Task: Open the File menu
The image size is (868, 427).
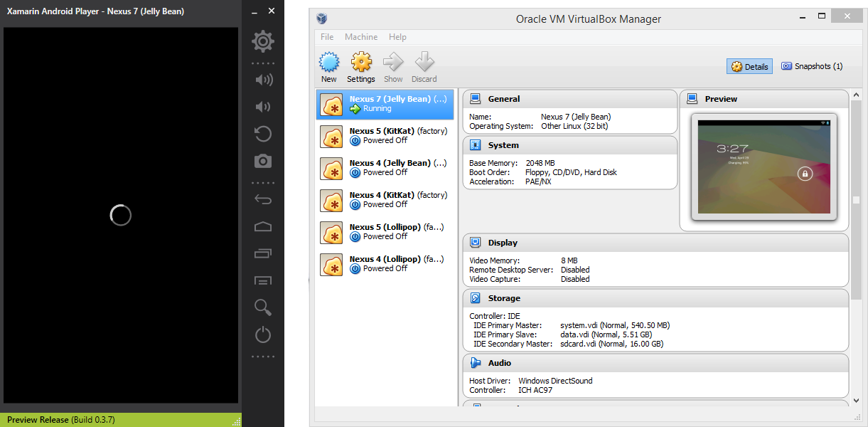Action: pyautogui.click(x=327, y=37)
